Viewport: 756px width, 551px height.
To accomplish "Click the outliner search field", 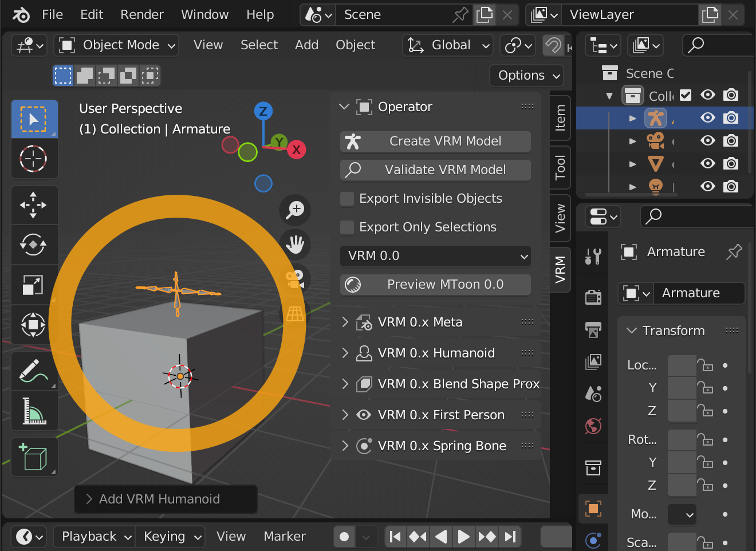I will [718, 45].
